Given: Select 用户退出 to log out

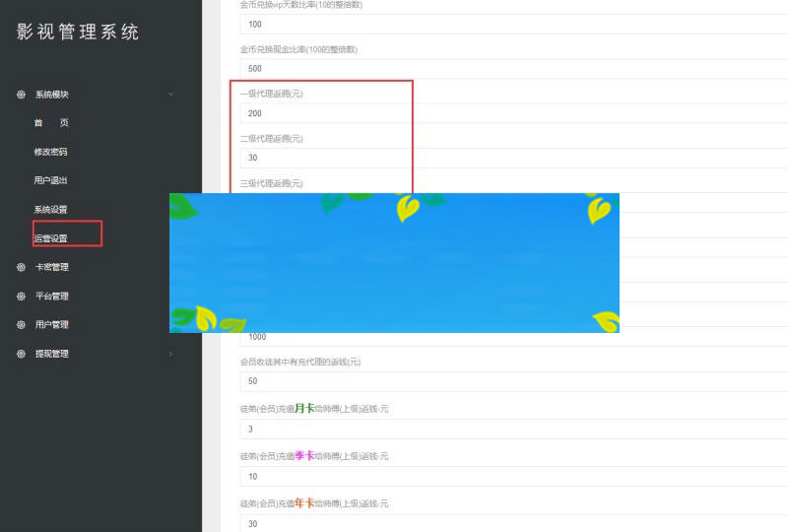Looking at the screenshot, I should [50, 180].
